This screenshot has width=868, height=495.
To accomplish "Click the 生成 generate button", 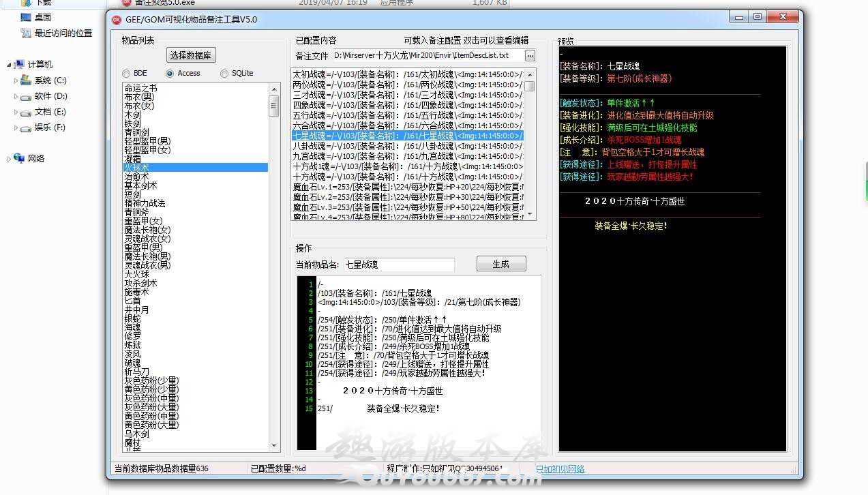I will tap(501, 264).
